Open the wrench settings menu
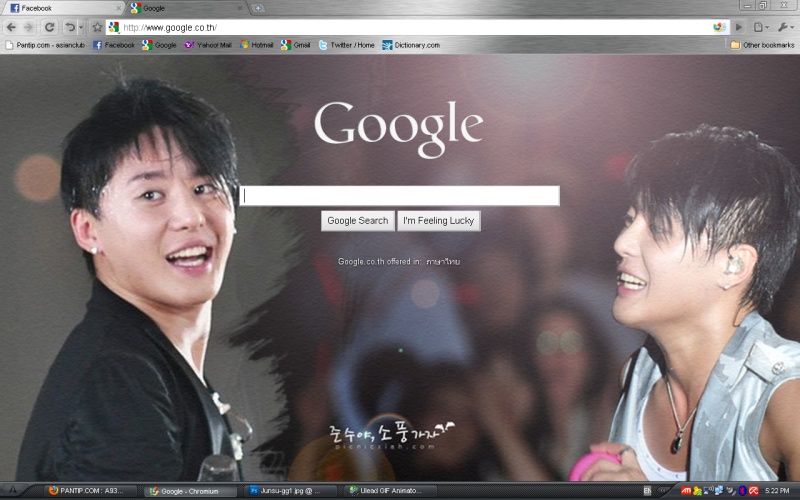The image size is (800, 500). point(785,28)
